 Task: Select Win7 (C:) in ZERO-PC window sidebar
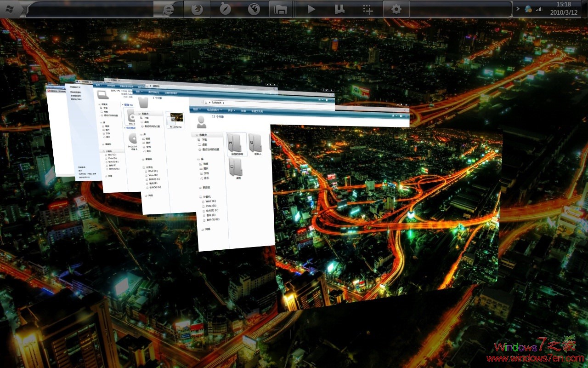coord(111,155)
